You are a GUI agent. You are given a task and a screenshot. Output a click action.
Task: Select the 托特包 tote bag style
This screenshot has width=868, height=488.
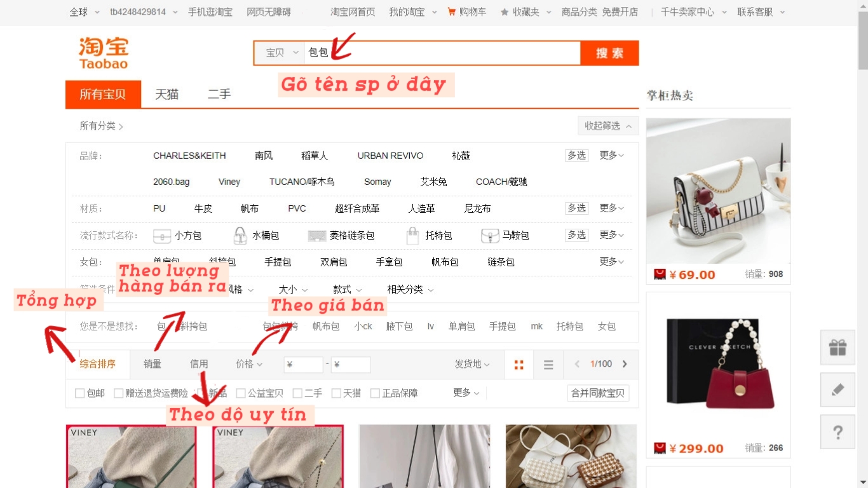pyautogui.click(x=430, y=236)
